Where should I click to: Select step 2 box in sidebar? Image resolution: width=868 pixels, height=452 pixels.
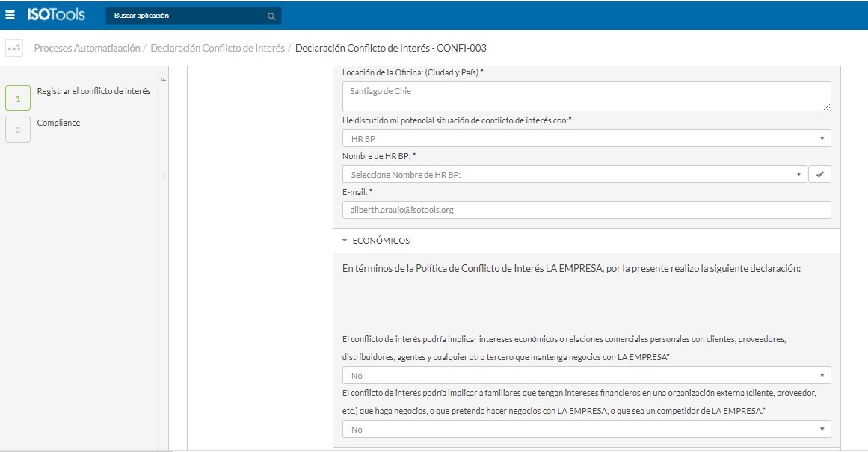(18, 129)
